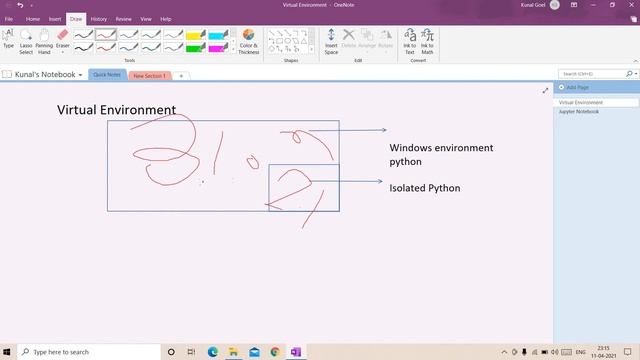Screen dimensions: 640x360
Task: Open Customize Quick Access Toolbar dropdown
Action: click(31, 5)
